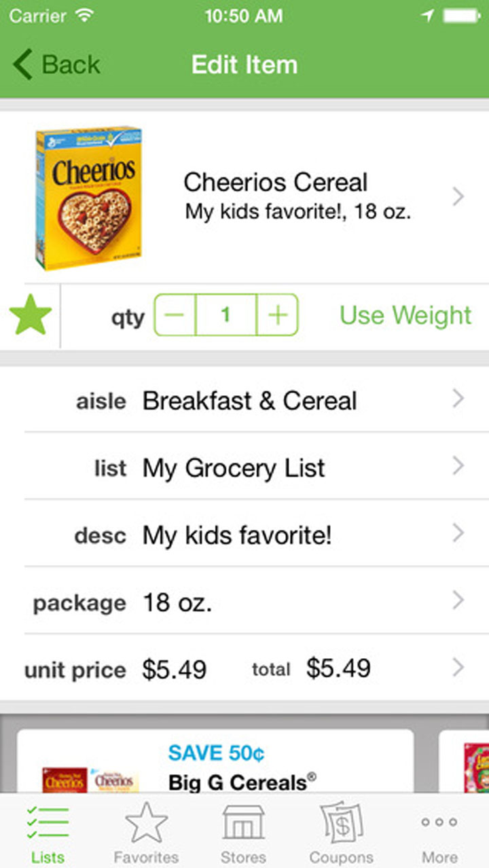Increase quantity with plus button
Viewport: 489px width, 868px height.
point(277,315)
